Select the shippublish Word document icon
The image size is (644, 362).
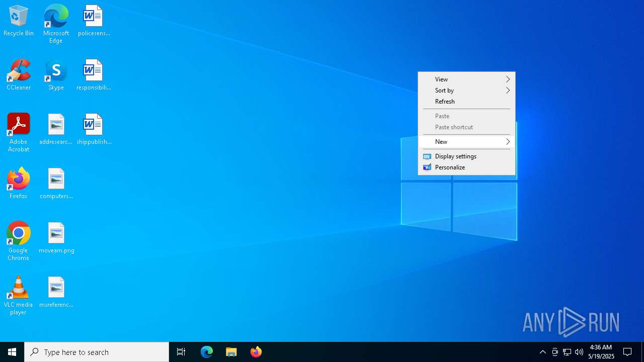click(94, 129)
